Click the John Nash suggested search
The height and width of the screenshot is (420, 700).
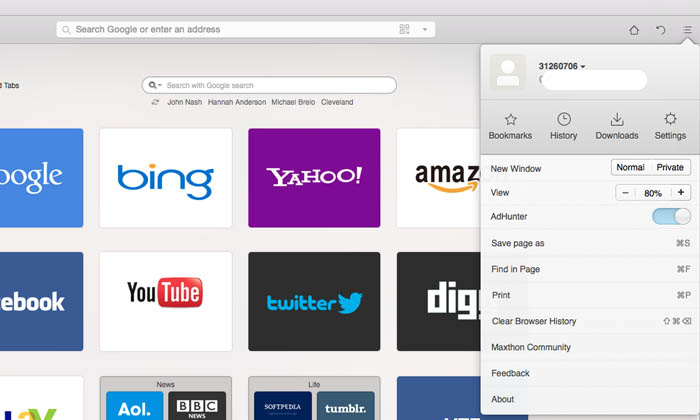(185, 102)
